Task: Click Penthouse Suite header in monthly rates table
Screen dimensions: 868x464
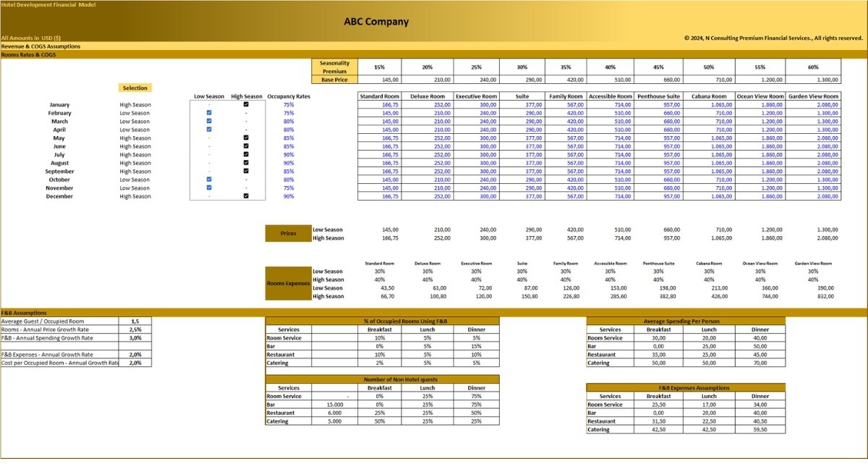Action: tap(658, 96)
